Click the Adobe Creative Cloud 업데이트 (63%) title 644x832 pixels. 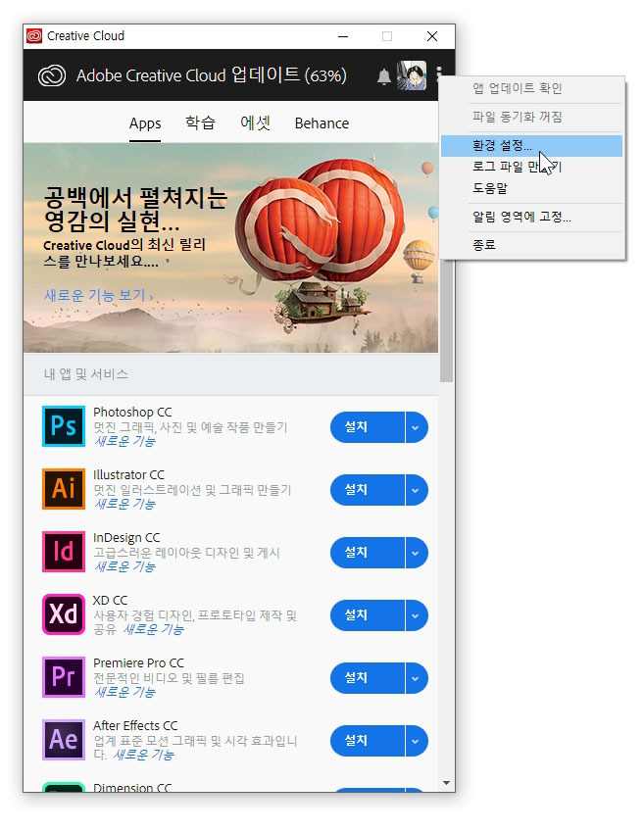tap(212, 75)
